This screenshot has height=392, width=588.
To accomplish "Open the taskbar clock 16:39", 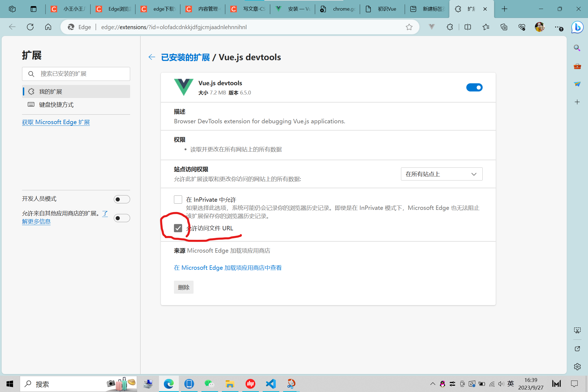I will pos(531,384).
